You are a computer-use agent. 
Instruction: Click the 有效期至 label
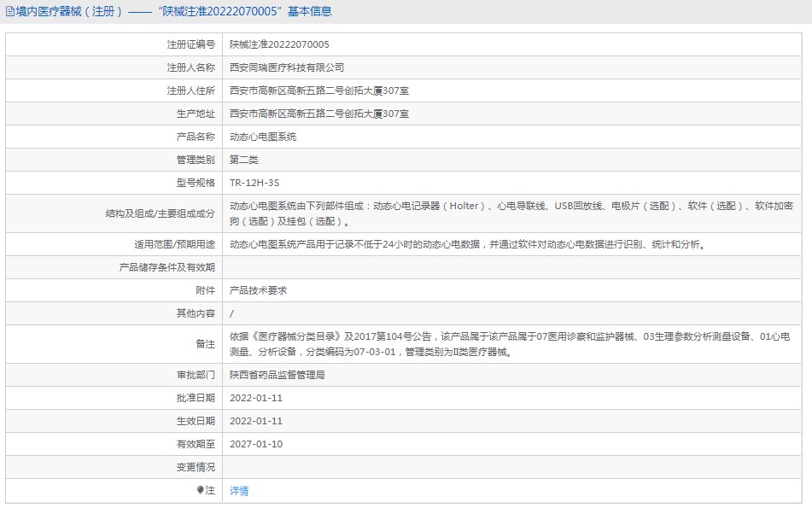196,444
